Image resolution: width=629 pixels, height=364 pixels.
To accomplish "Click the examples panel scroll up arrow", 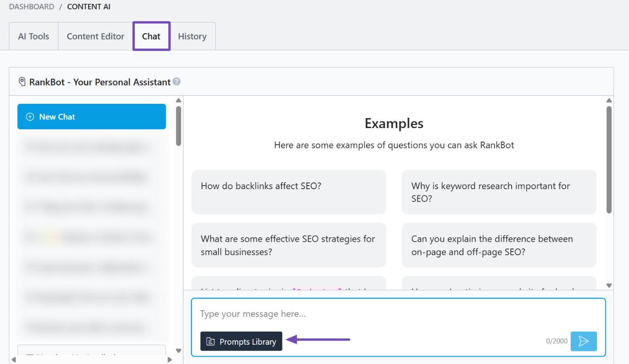I will pyautogui.click(x=609, y=101).
